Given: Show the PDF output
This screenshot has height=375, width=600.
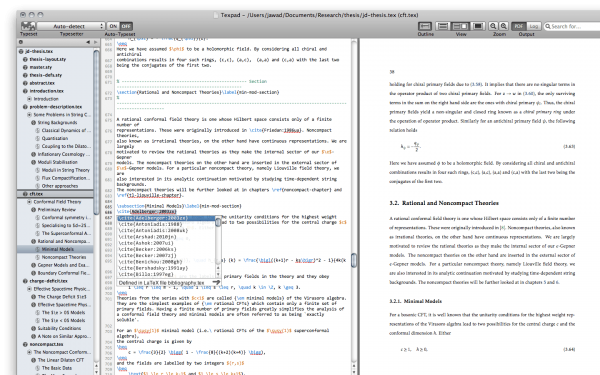Looking at the screenshot, I should 518,26.
